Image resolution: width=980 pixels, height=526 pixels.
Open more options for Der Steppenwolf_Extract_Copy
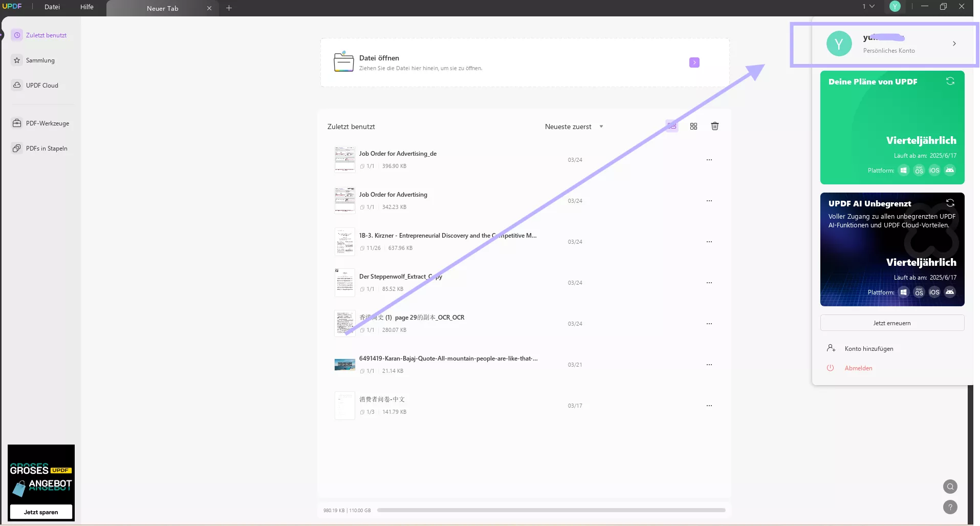709,283
